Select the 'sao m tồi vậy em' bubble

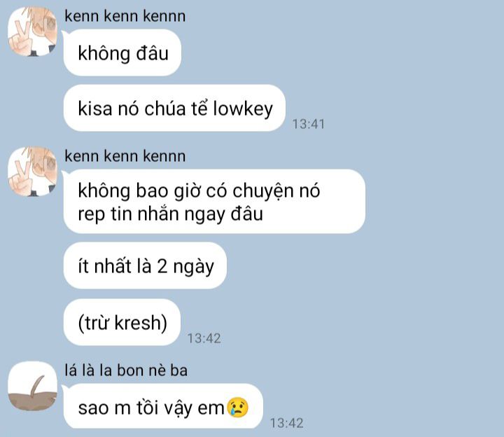[x=163, y=406]
